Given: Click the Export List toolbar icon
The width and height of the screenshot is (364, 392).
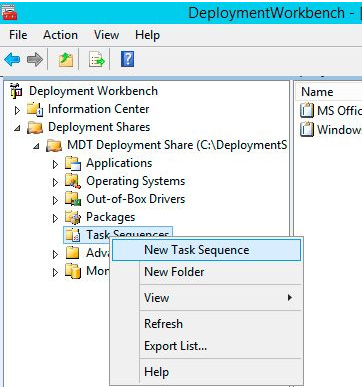Looking at the screenshot, I should click(97, 60).
